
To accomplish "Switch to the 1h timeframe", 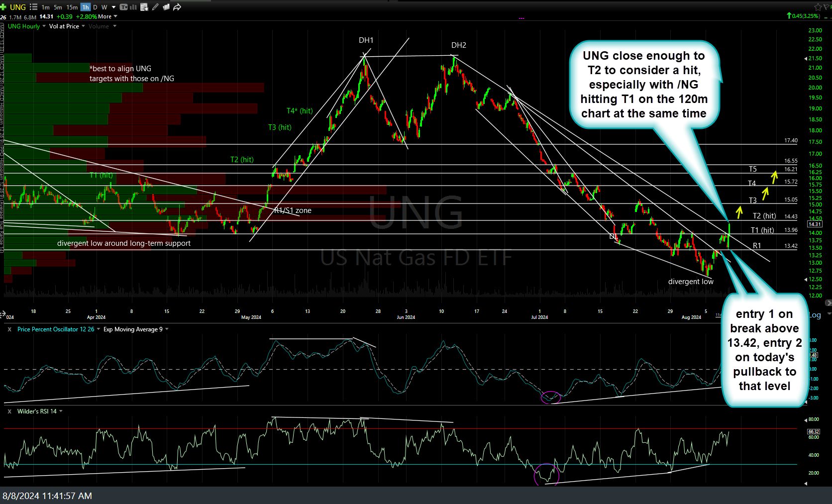I will [x=85, y=7].
